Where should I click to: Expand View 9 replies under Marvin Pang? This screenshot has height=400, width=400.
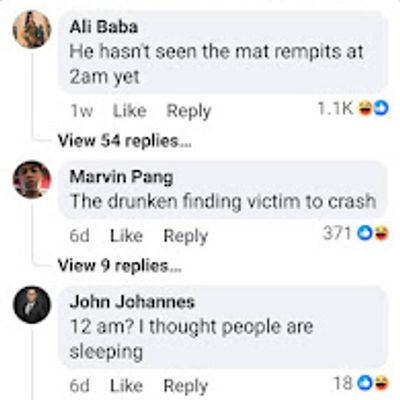tap(119, 266)
